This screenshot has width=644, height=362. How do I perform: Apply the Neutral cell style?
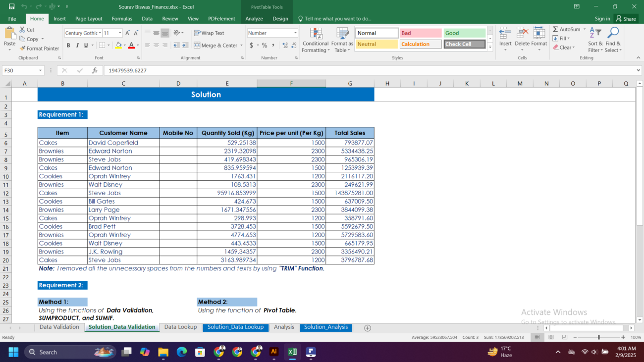point(376,44)
